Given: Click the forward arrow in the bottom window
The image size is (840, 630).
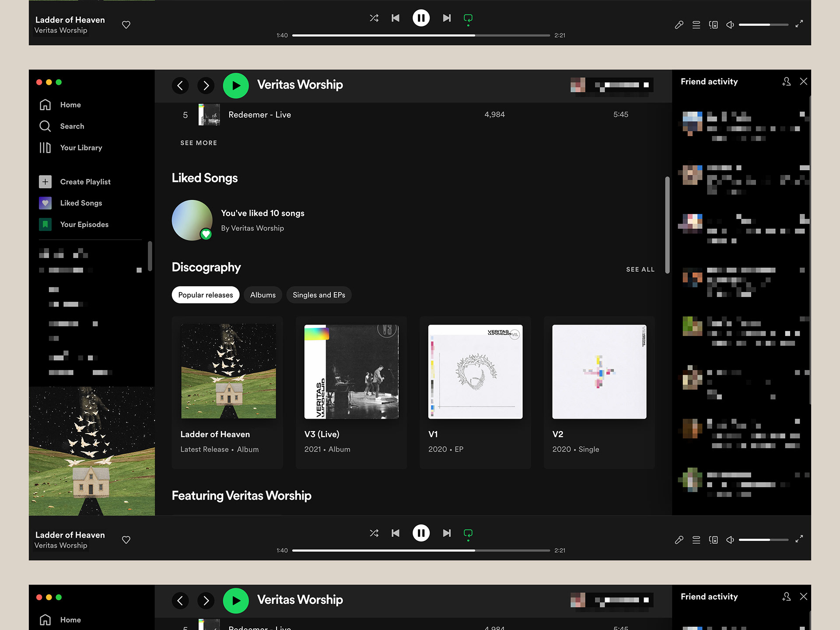Looking at the screenshot, I should click(x=206, y=601).
